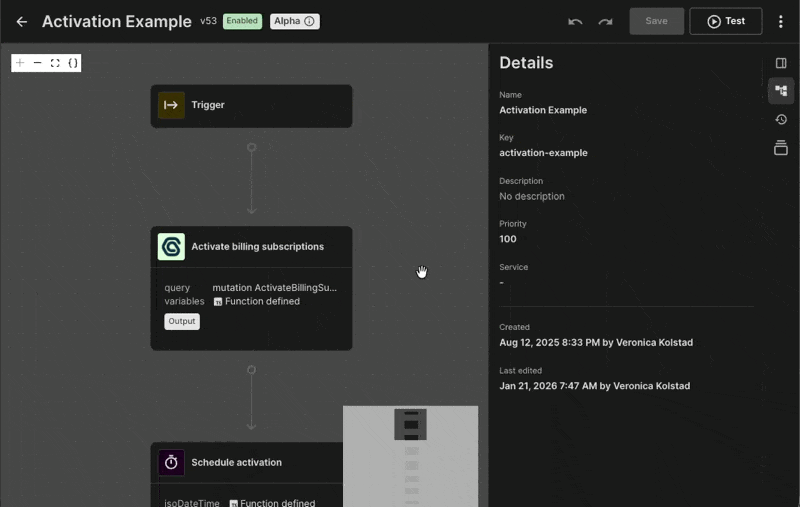Open the three-dot more options menu

tap(781, 21)
